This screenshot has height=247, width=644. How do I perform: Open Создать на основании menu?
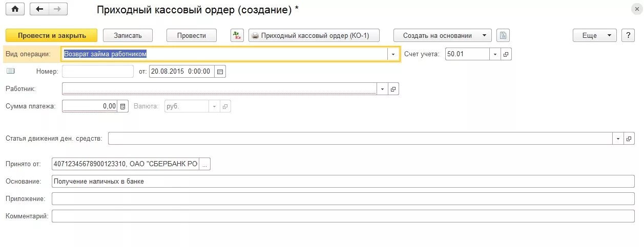coord(443,35)
